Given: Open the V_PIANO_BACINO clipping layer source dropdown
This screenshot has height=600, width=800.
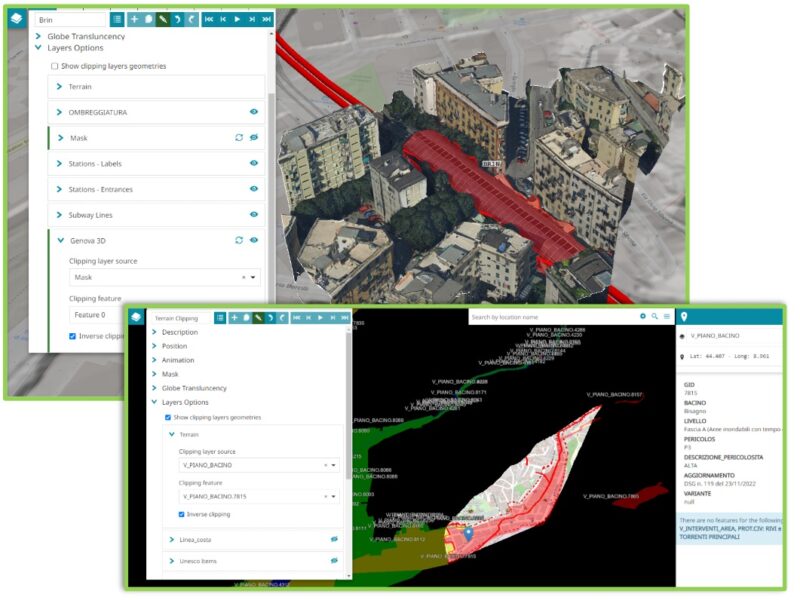Looking at the screenshot, I should 259,465.
